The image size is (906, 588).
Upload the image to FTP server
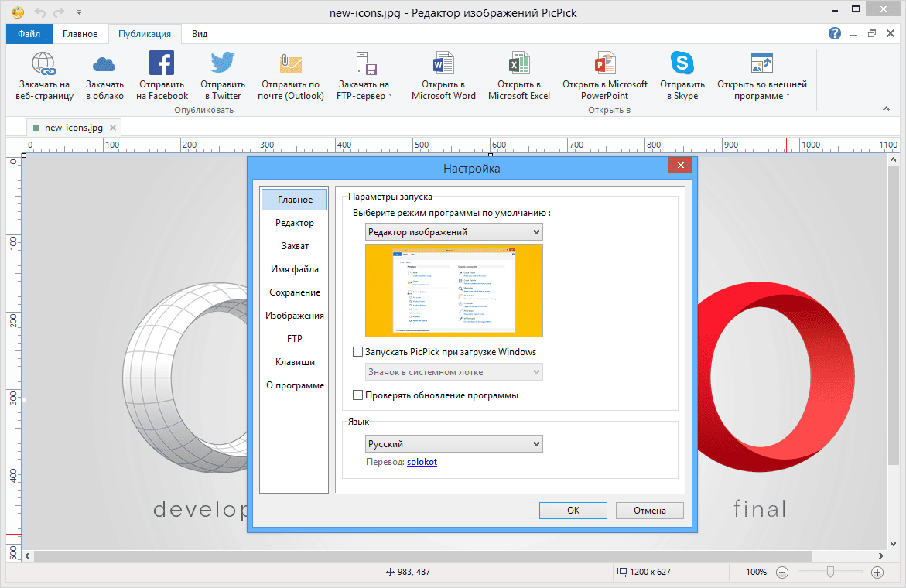366,63
